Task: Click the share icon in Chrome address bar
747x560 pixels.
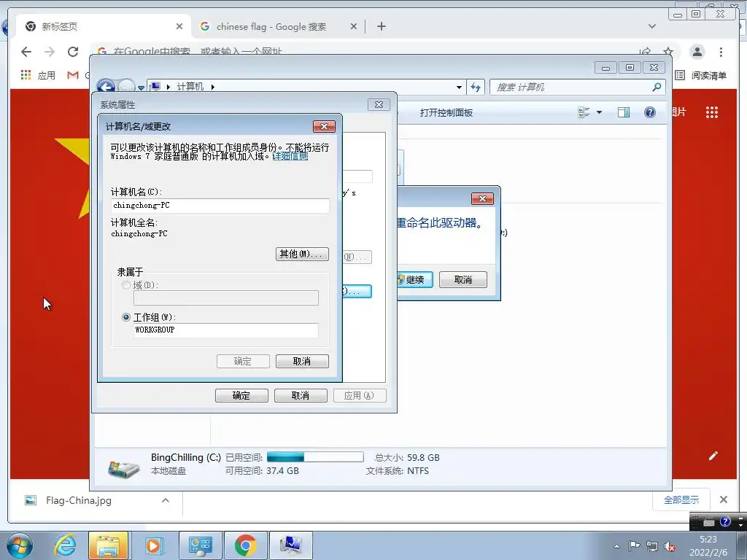Action: pos(646,52)
